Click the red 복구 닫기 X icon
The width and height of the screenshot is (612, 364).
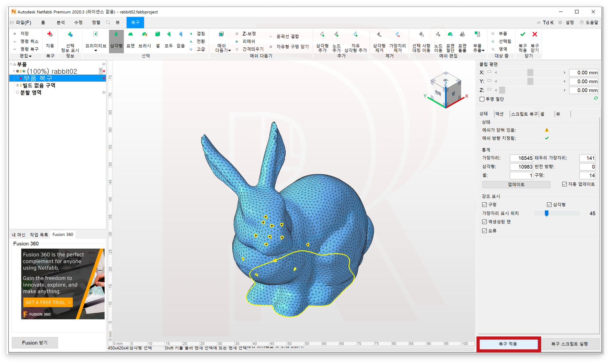[x=535, y=34]
